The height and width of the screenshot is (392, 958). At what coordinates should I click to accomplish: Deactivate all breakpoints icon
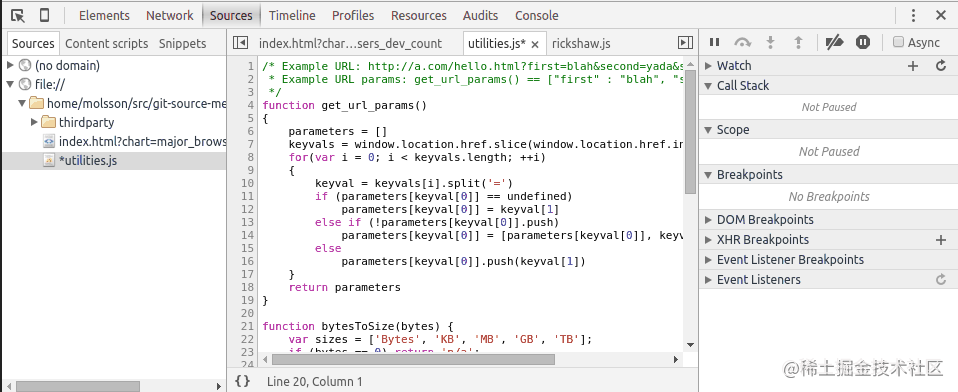(834, 42)
